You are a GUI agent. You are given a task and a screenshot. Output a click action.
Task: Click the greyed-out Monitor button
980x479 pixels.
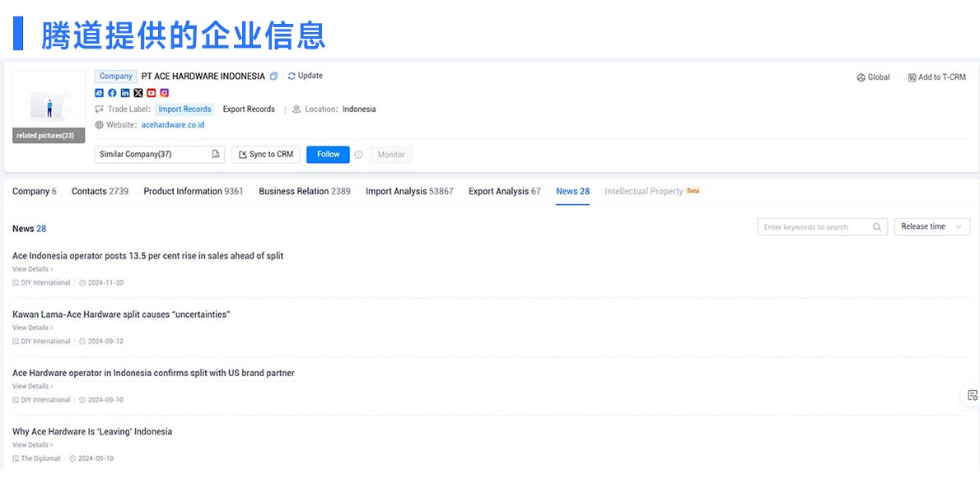point(390,155)
